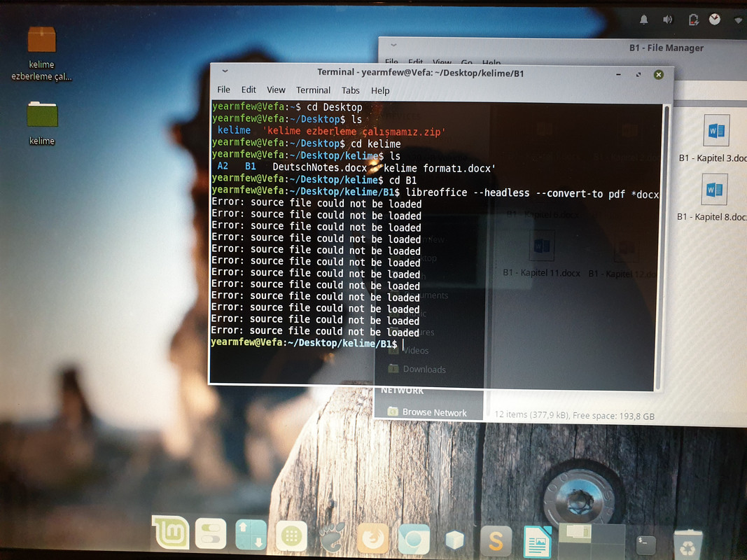The image size is (747, 560).
Task: Click the clock icon in the tray
Action: 715,19
